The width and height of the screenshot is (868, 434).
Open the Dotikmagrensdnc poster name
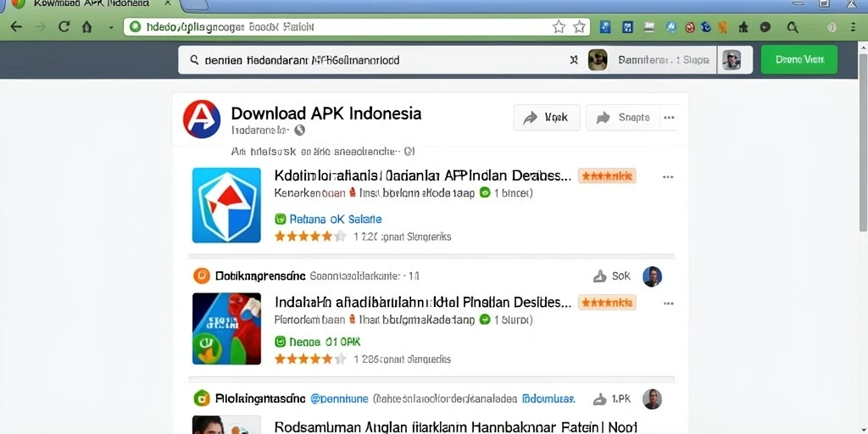point(260,275)
